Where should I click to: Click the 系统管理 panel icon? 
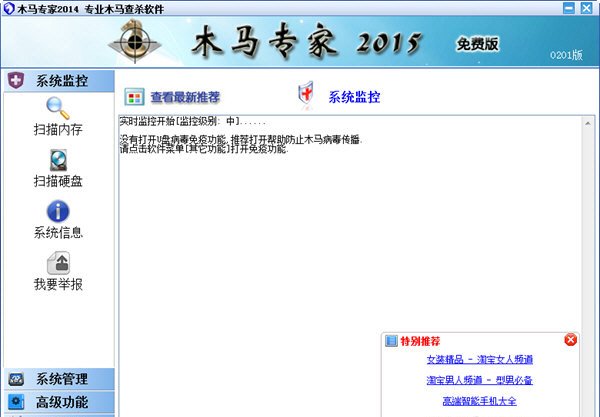[16, 379]
